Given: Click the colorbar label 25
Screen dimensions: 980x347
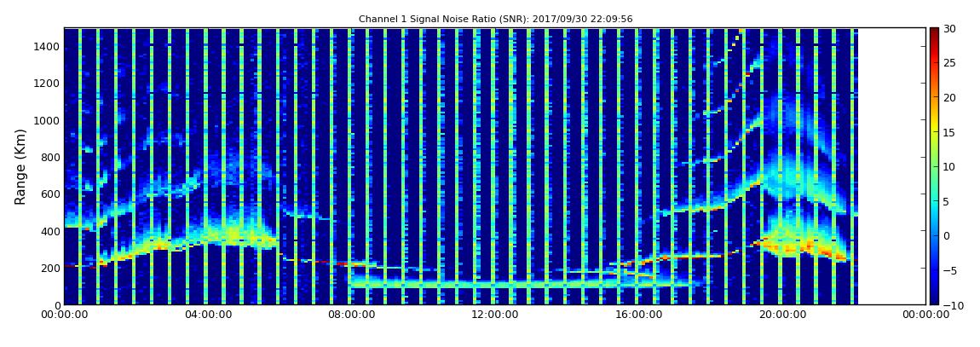Looking at the screenshot, I should pos(951,63).
